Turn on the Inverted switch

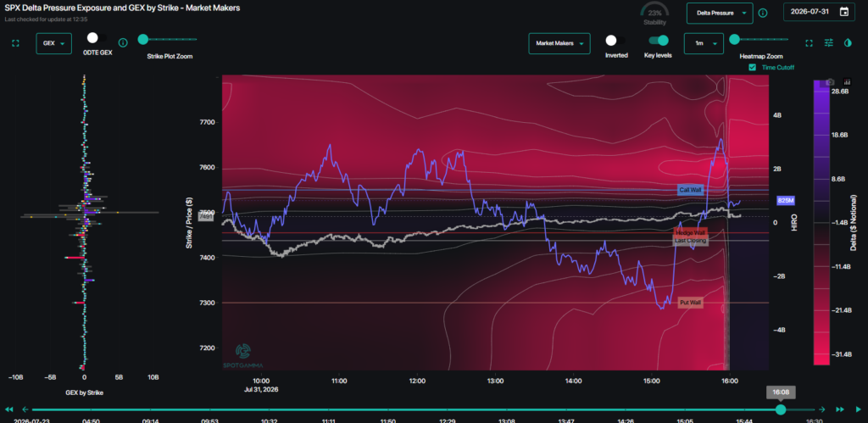[615, 41]
